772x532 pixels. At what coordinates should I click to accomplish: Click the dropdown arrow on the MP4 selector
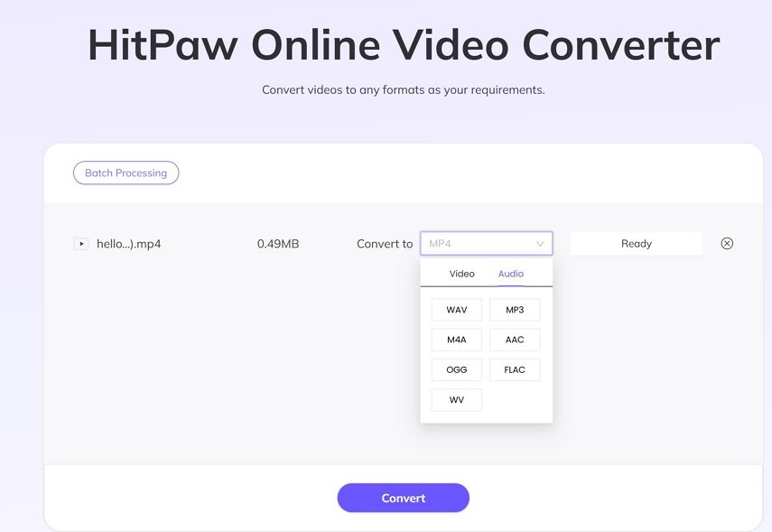tap(542, 243)
